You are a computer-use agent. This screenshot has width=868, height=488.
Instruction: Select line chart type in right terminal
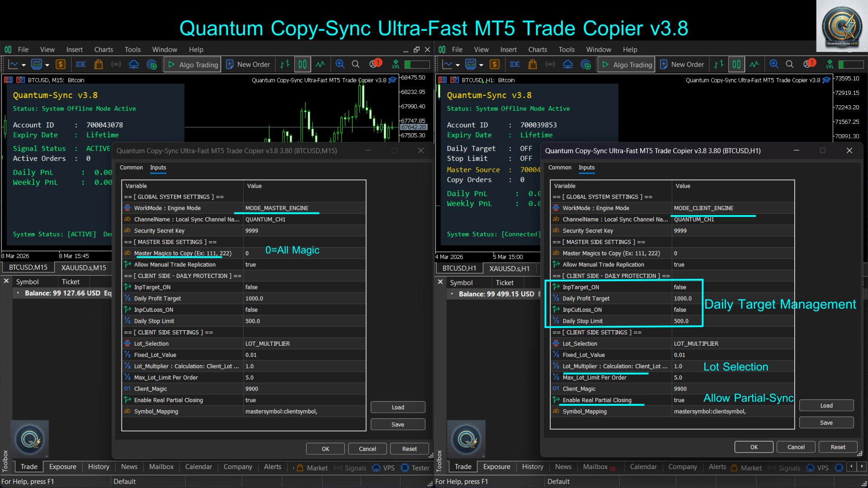click(754, 65)
